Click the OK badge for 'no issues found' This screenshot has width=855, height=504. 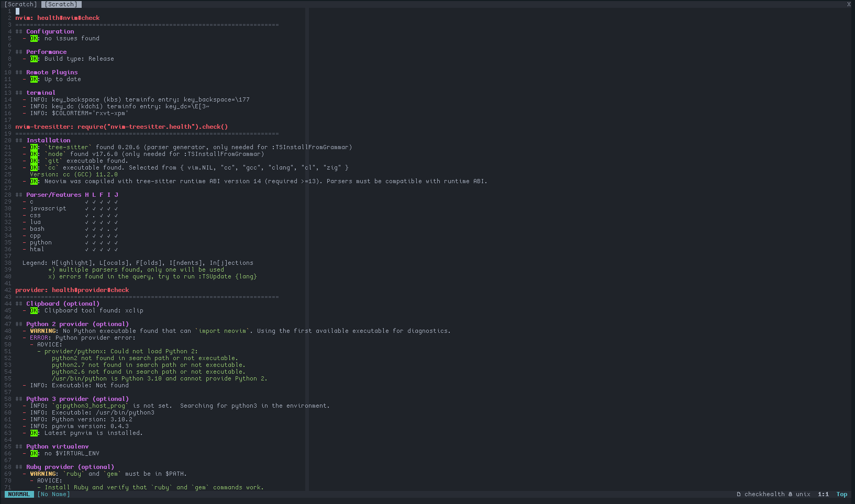pyautogui.click(x=34, y=38)
